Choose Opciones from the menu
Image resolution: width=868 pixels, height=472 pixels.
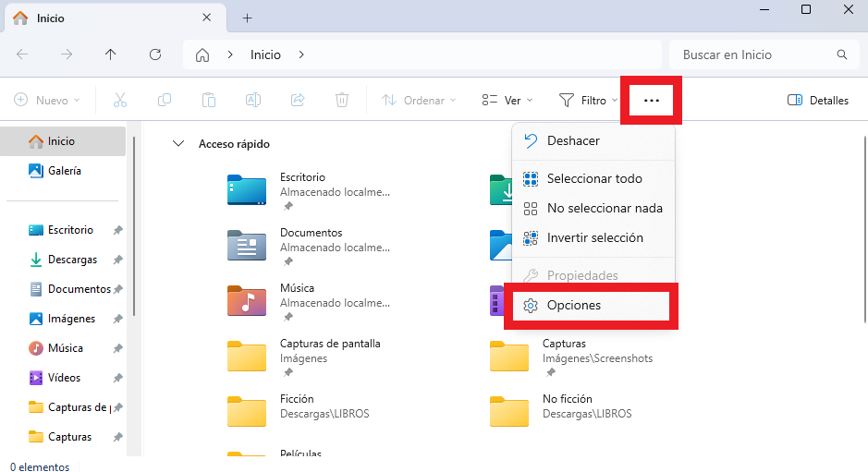(591, 306)
